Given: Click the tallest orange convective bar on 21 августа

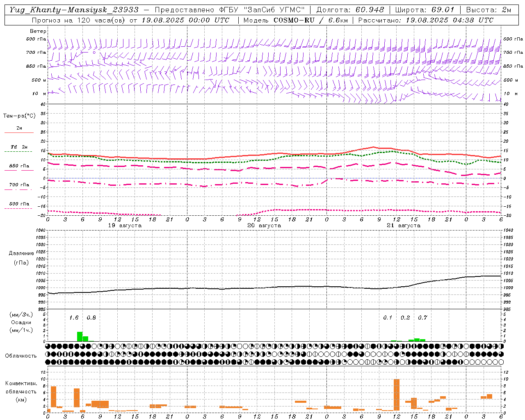Looking at the screenshot, I should coord(397,395).
